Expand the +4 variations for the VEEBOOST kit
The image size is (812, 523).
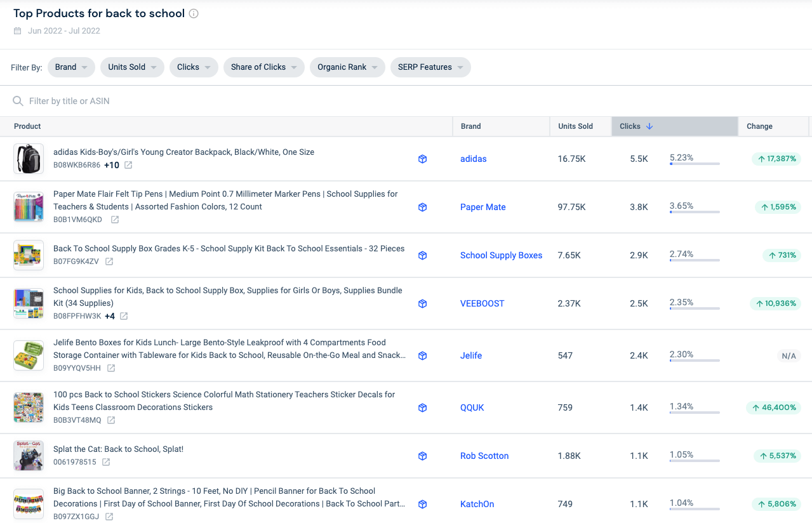[x=110, y=316]
